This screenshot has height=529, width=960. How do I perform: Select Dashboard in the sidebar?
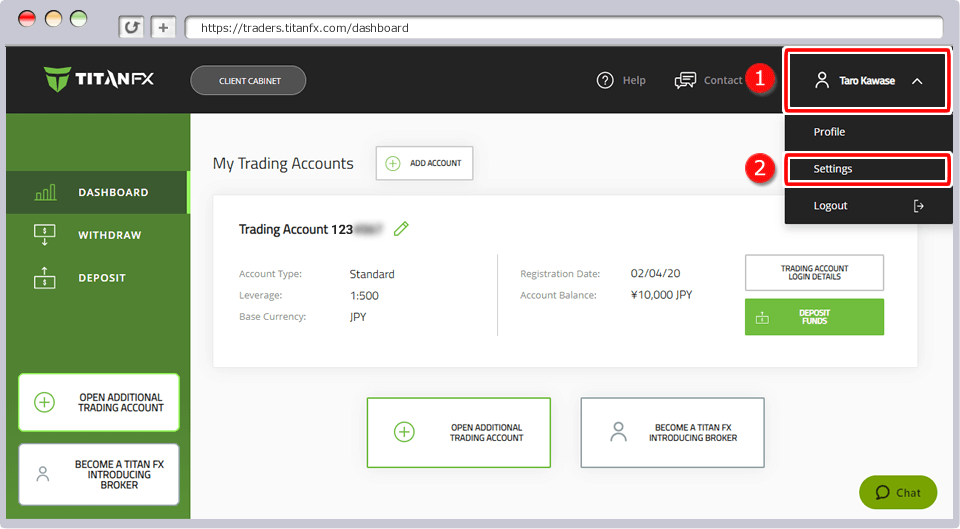point(112,192)
